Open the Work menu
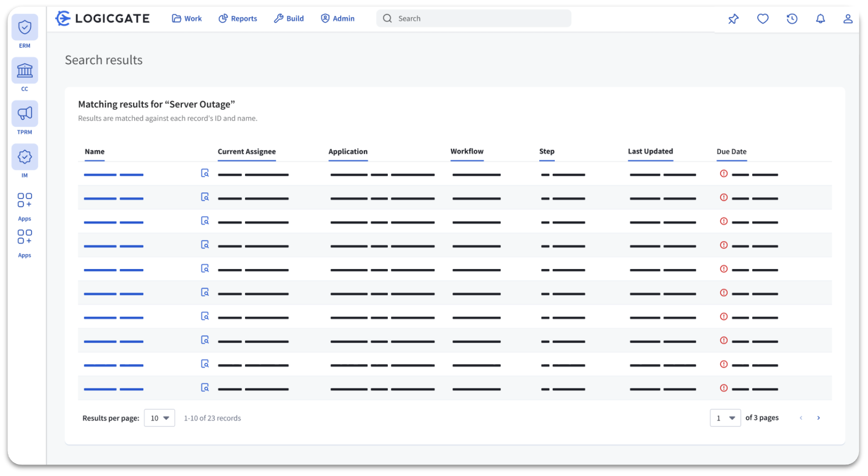 point(187,19)
